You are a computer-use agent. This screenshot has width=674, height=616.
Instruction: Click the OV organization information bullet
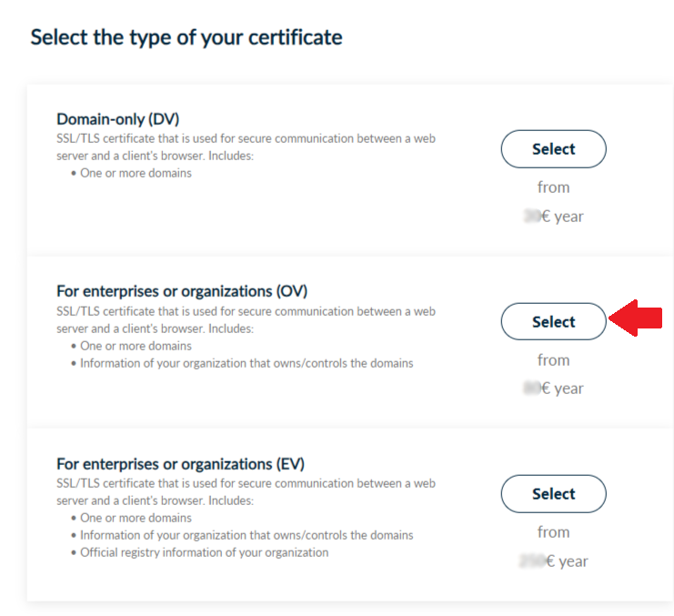point(246,363)
